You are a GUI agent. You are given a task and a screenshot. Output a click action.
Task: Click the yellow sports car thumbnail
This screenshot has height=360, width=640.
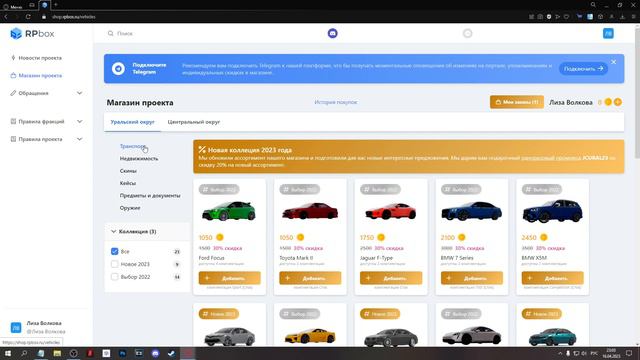(310, 337)
